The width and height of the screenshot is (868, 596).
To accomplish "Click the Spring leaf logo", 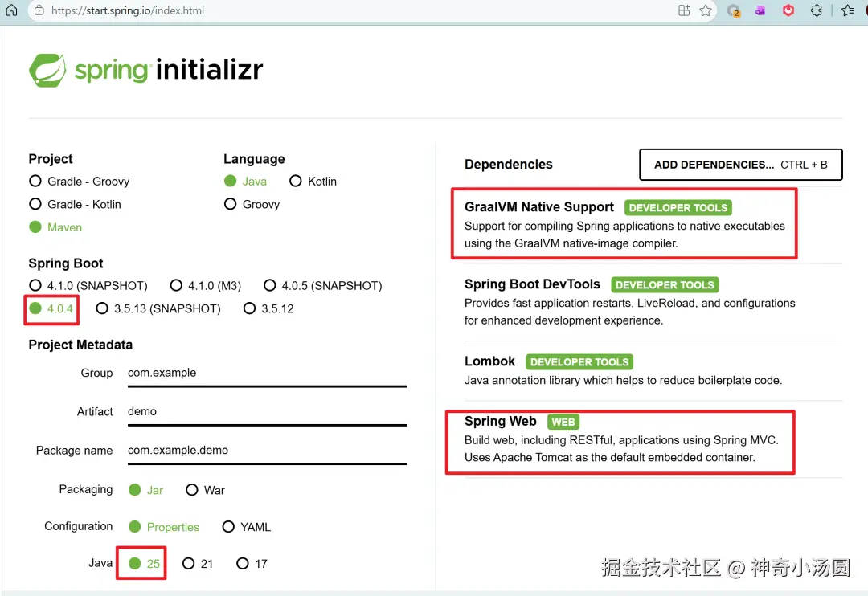I will coord(47,70).
